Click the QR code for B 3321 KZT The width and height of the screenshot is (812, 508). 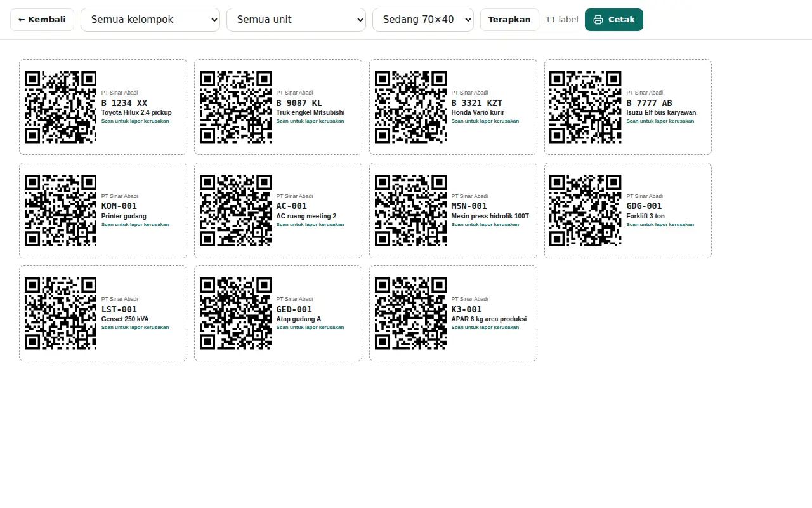coord(410,107)
